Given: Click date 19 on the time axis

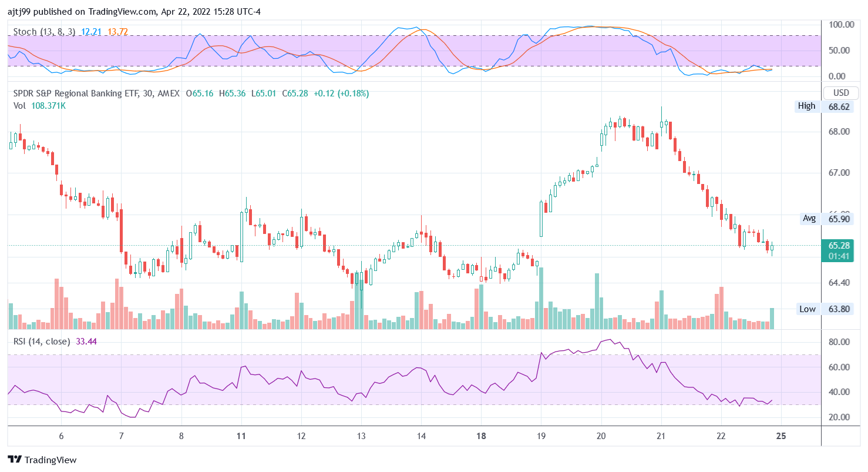Looking at the screenshot, I should click(541, 436).
